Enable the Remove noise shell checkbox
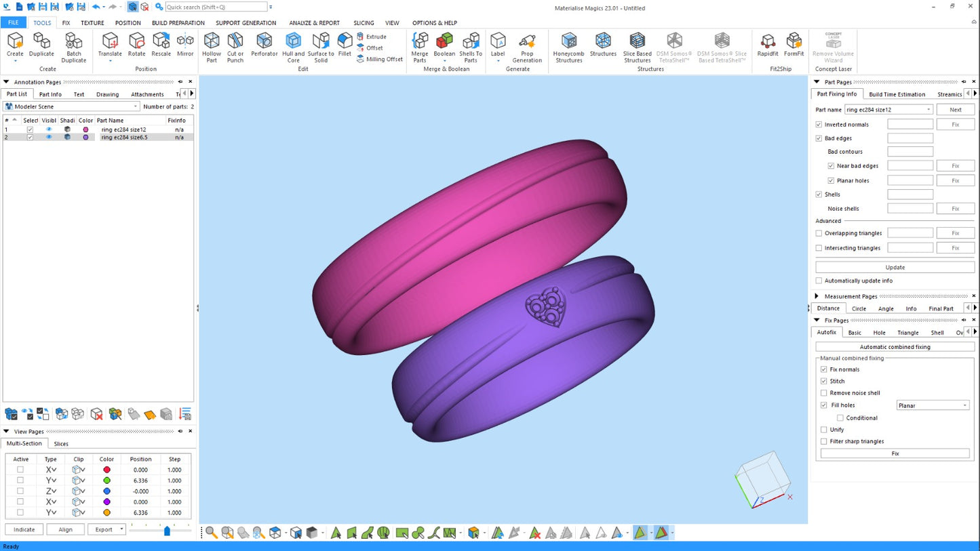Image resolution: width=980 pixels, height=551 pixels. pos(824,393)
